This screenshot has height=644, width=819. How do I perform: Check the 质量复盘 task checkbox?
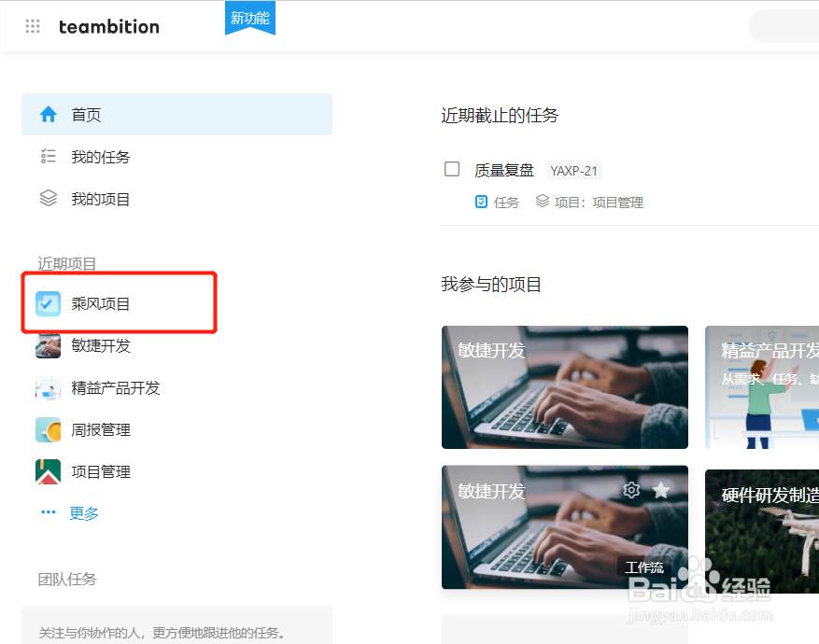(452, 169)
